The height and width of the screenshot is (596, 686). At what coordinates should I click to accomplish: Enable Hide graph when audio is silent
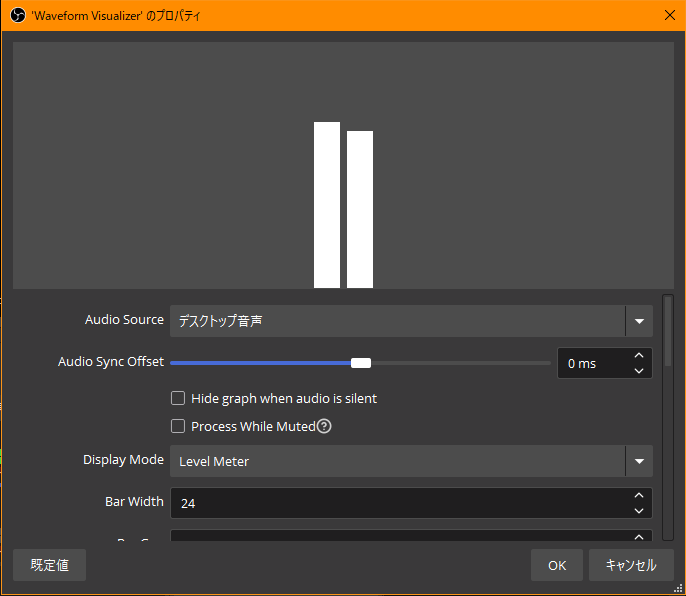178,398
